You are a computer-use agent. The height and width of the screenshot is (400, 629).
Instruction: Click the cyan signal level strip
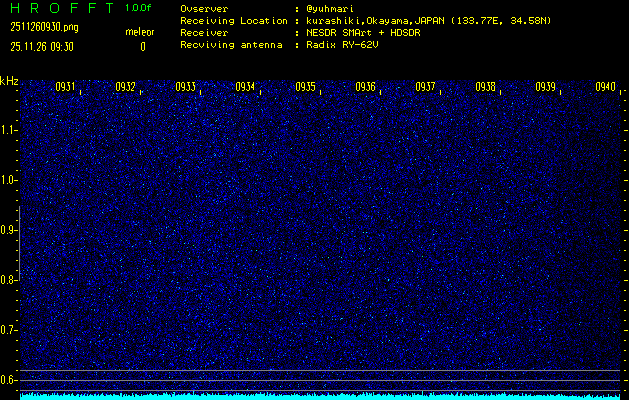[320, 396]
